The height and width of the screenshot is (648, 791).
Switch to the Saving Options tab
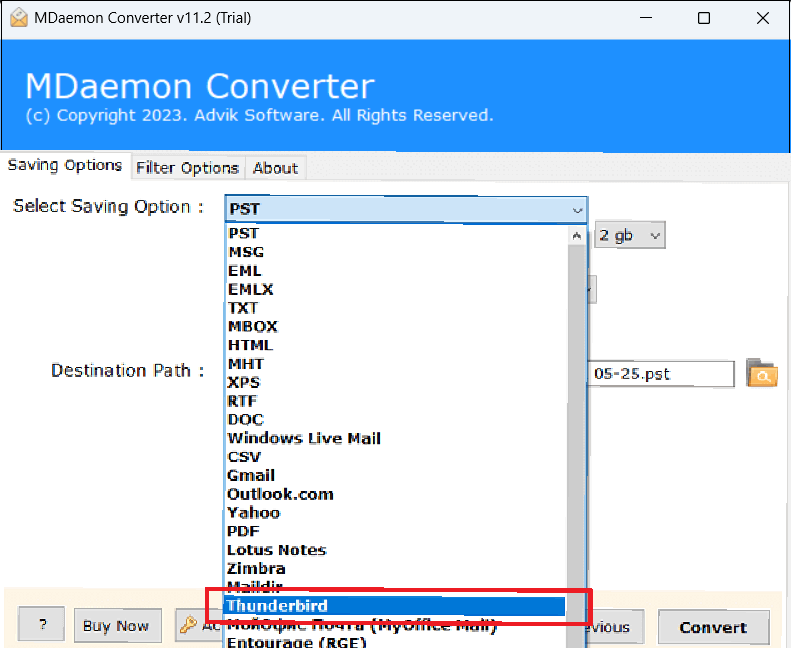coord(65,165)
